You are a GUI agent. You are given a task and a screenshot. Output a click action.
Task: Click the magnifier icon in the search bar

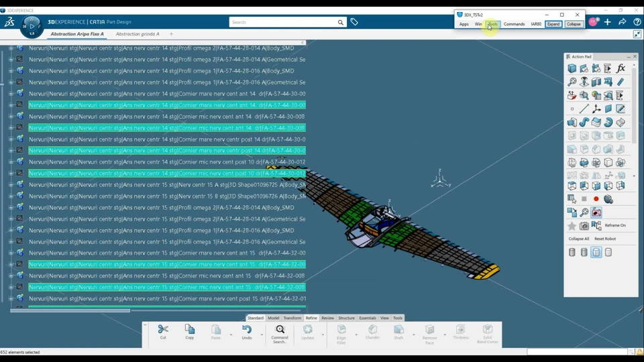[341, 22]
